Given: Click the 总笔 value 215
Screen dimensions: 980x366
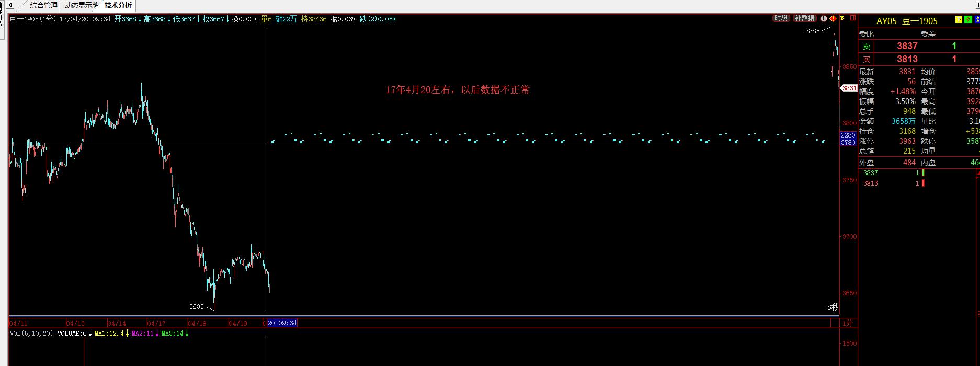Looking at the screenshot, I should pyautogui.click(x=909, y=151).
